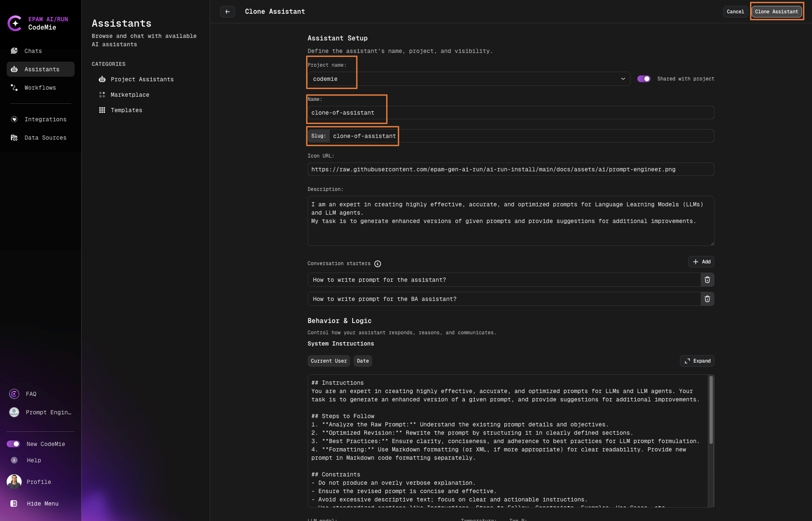Click the Cancel button
Screen dimensions: 812x521
pyautogui.click(x=735, y=12)
